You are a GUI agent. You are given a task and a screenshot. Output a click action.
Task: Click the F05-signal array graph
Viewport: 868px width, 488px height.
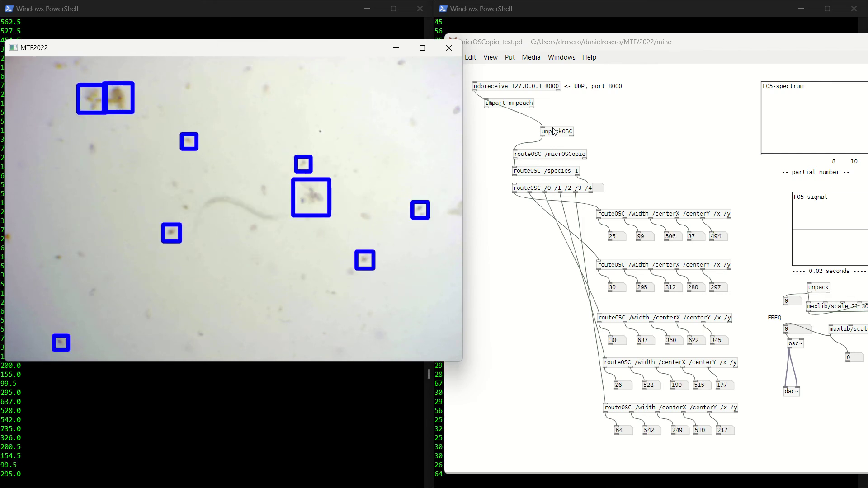pyautogui.click(x=830, y=229)
